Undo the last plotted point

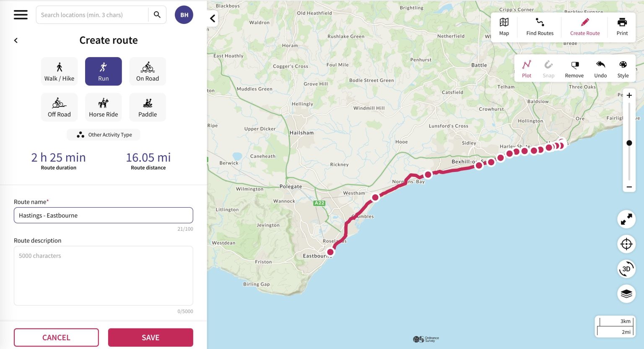tap(600, 68)
